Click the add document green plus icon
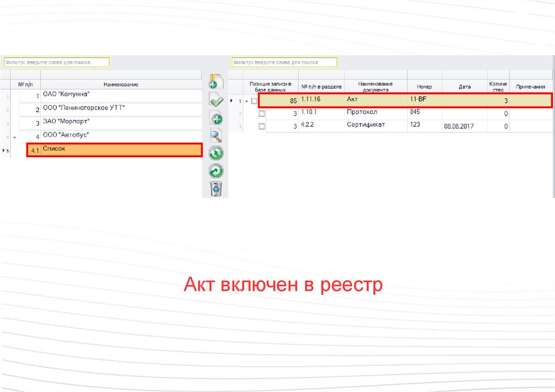 [x=216, y=118]
